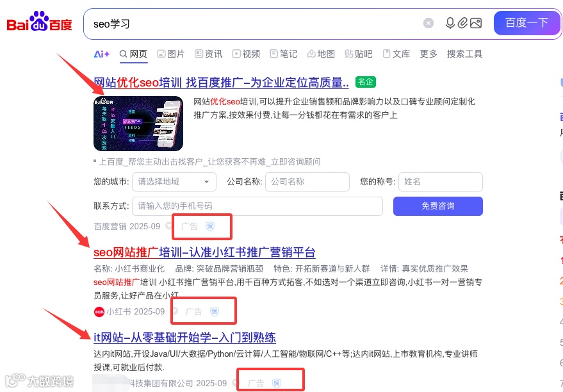Click 广告 label under 小红书 result
The image size is (563, 392).
[x=194, y=311]
